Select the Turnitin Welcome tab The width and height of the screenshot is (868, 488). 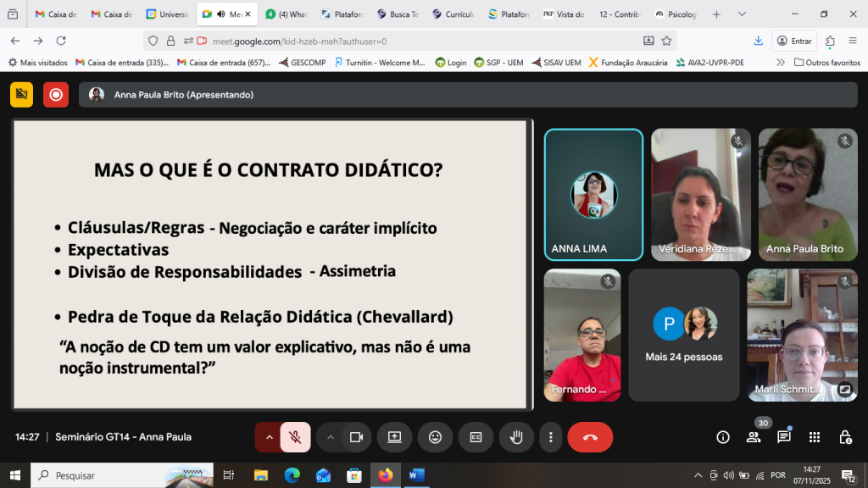[386, 61]
